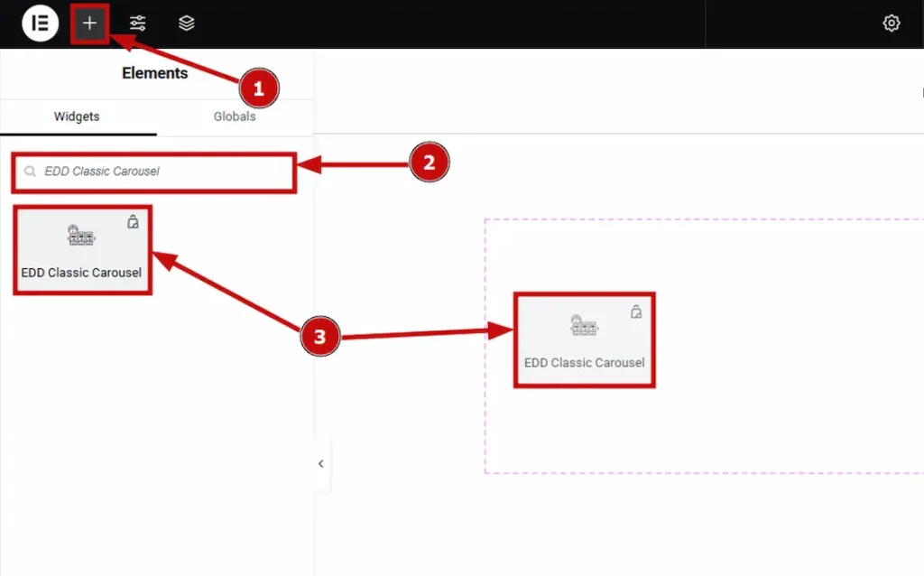
Task: Focus the widget search field
Action: (x=153, y=172)
